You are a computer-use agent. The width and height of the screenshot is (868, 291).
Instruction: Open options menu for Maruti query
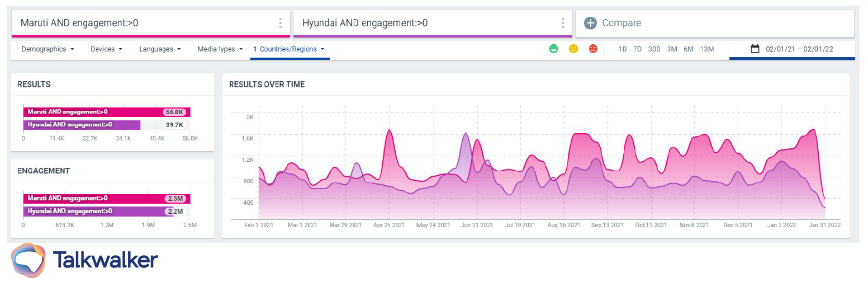point(280,23)
